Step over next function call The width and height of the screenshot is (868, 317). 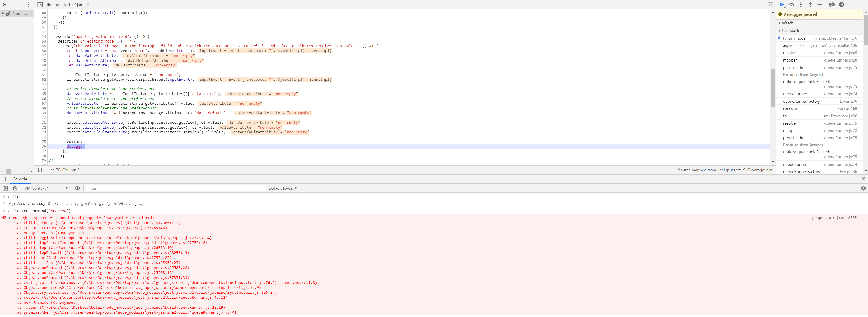coord(791,4)
